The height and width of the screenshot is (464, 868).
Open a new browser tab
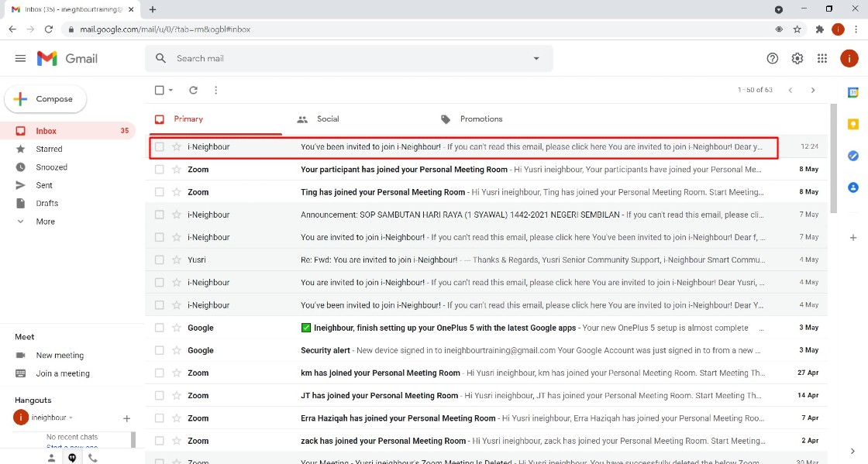pos(153,9)
